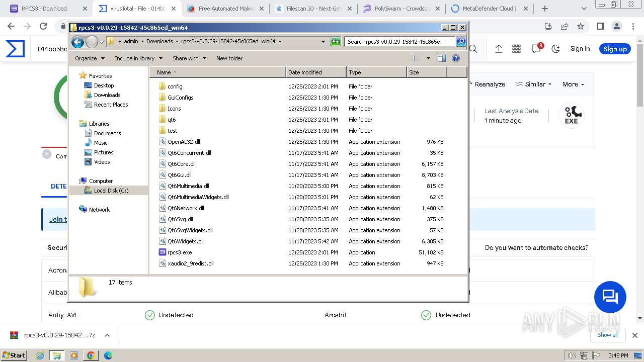The image size is (644, 362).
Task: Switch to the Filescan.IO tab
Action: (x=312, y=9)
